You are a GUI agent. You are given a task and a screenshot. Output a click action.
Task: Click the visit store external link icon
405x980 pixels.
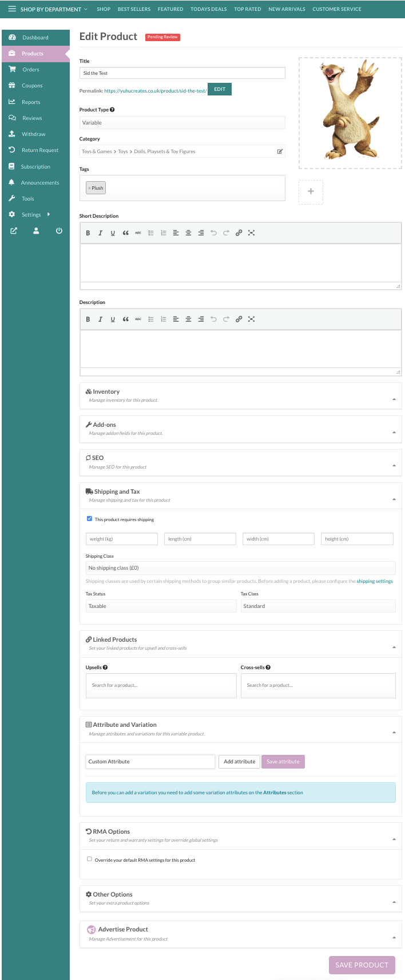click(x=14, y=231)
